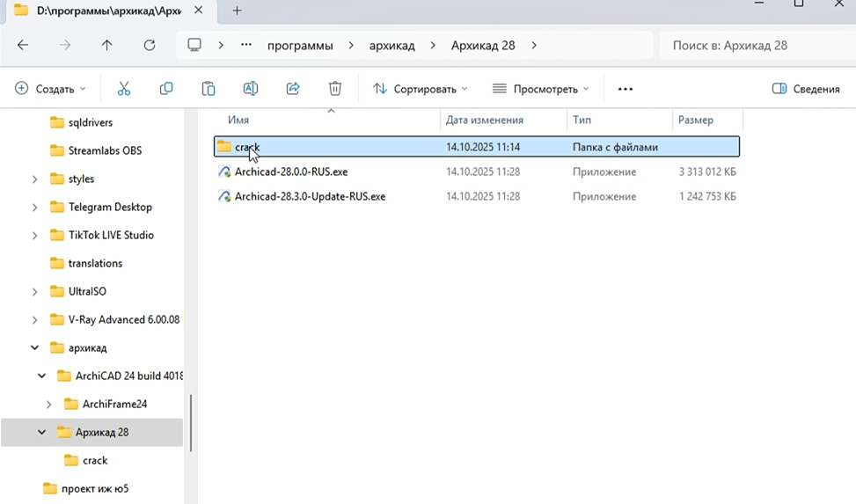The width and height of the screenshot is (856, 504).
Task: Click the Paste clipboard icon
Action: click(x=208, y=89)
